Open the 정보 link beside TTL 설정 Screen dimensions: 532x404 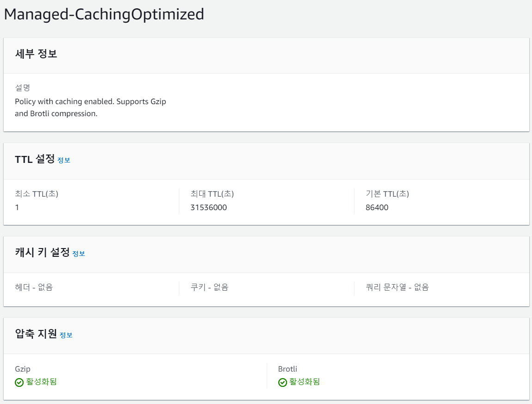point(64,160)
